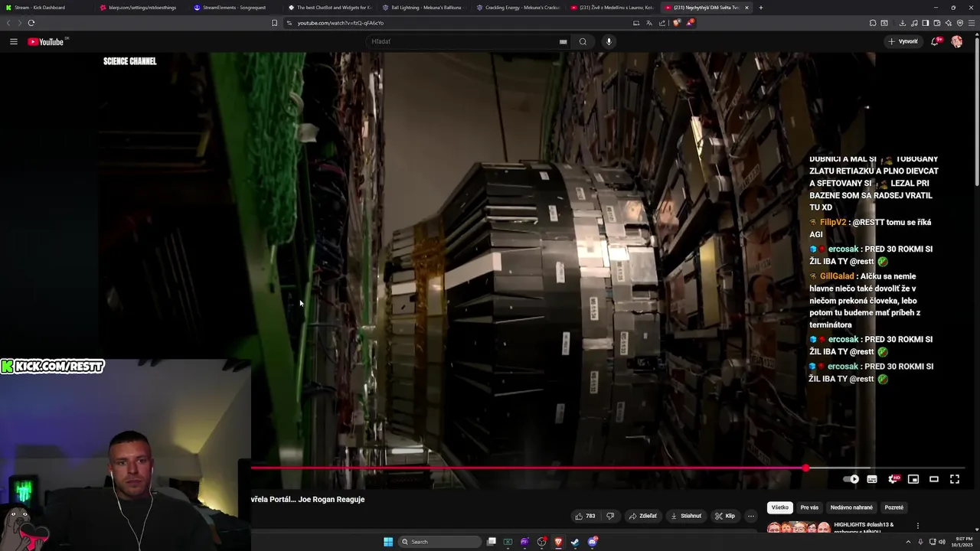Open the video player settings gear
The width and height of the screenshot is (980, 551).
[893, 479]
